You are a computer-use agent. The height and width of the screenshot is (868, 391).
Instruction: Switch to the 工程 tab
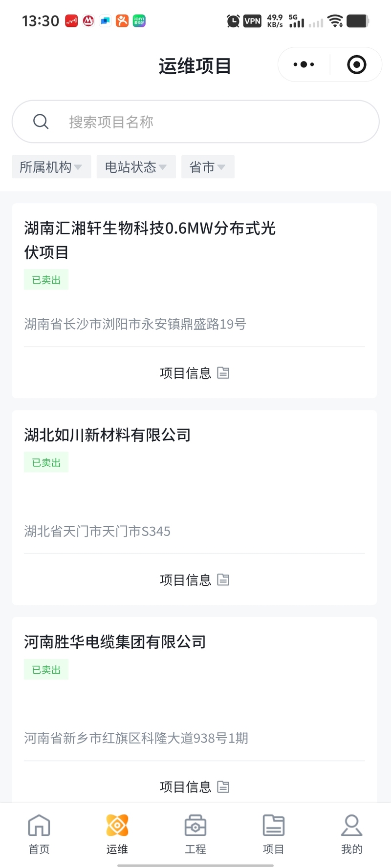[x=195, y=834]
